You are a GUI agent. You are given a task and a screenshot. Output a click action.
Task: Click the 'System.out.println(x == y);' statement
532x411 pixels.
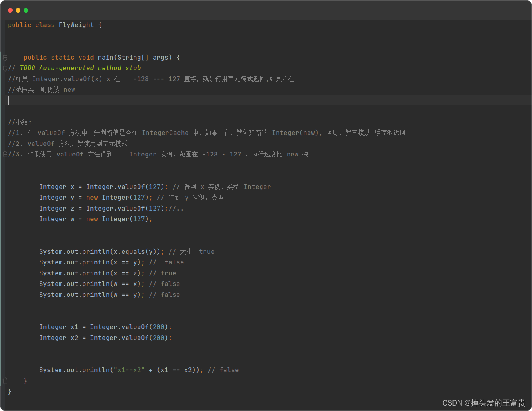point(92,262)
